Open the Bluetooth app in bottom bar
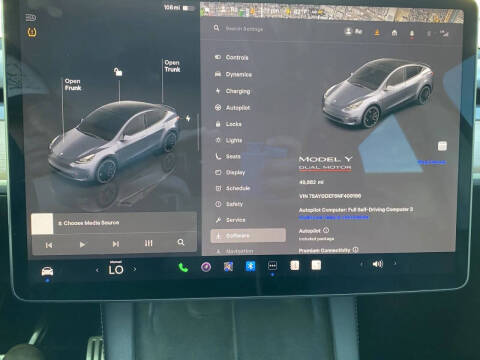The height and width of the screenshot is (360, 480). click(250, 266)
